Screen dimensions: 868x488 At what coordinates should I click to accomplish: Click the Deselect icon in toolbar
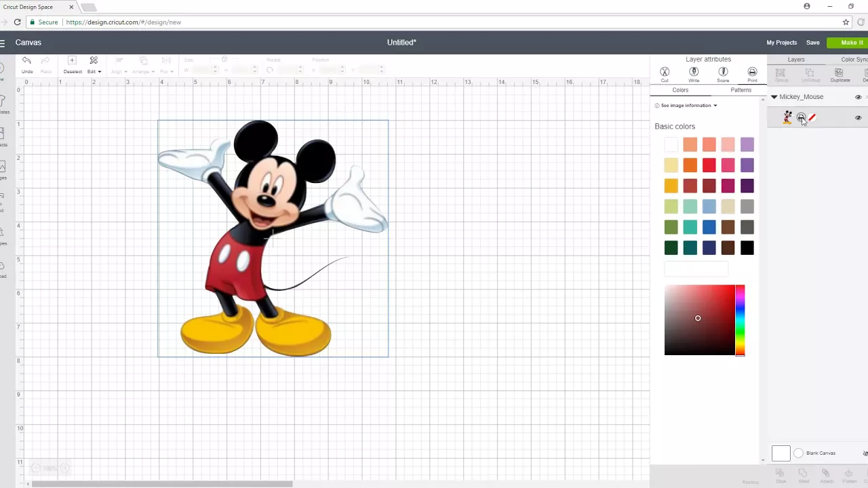[72, 60]
